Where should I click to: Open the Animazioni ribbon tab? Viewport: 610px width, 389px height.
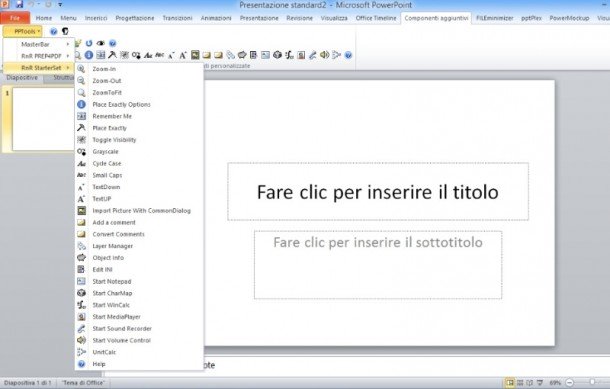click(x=216, y=18)
